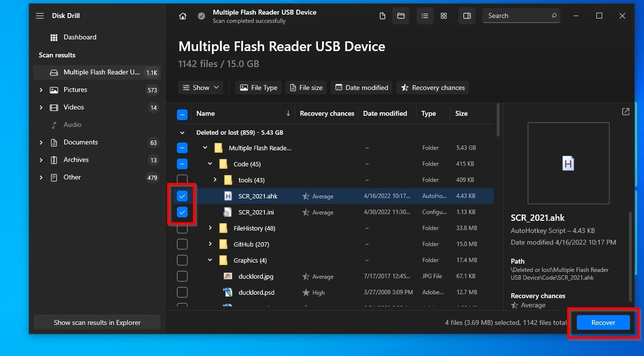
Task: Click the scan completed checkmark icon
Action: pos(201,16)
